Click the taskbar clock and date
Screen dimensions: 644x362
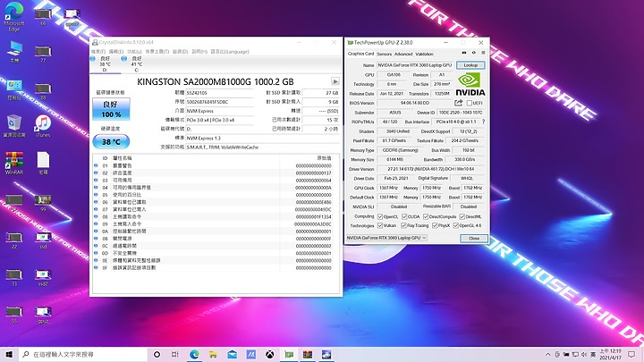(x=610, y=354)
